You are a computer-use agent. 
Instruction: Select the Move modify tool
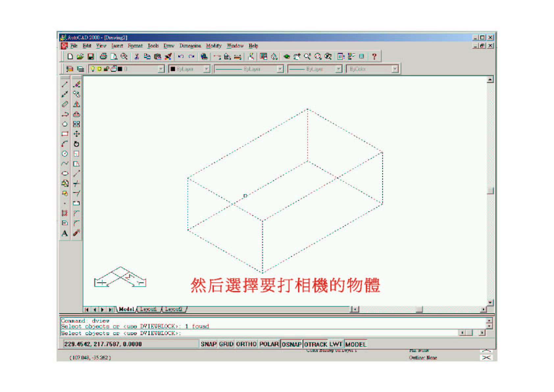click(76, 134)
